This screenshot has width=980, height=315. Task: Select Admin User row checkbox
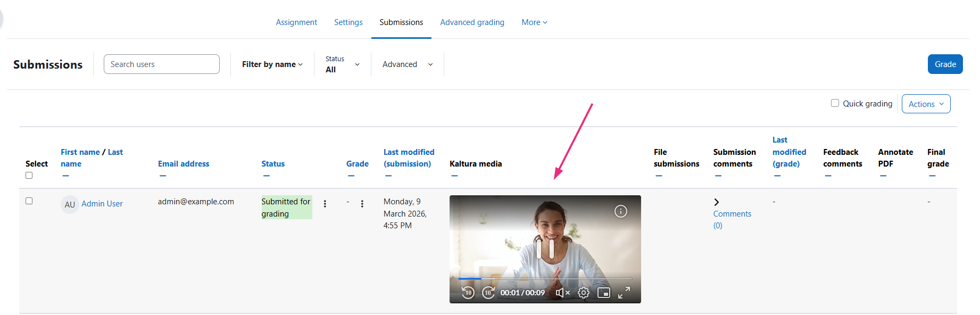point(29,201)
